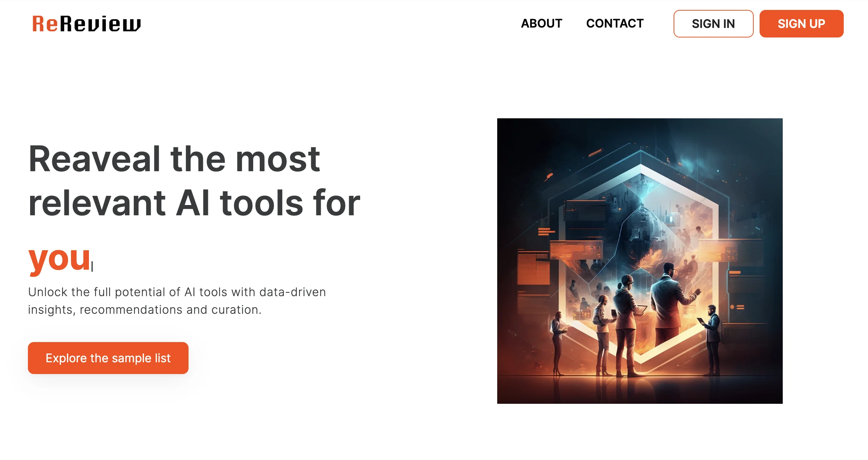The height and width of the screenshot is (460, 868).
Task: Click the ReReview logo
Action: click(x=86, y=24)
